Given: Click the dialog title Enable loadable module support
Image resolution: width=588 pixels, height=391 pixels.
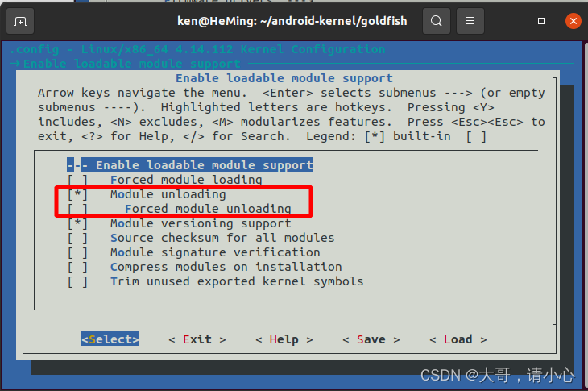Looking at the screenshot, I should (284, 78).
